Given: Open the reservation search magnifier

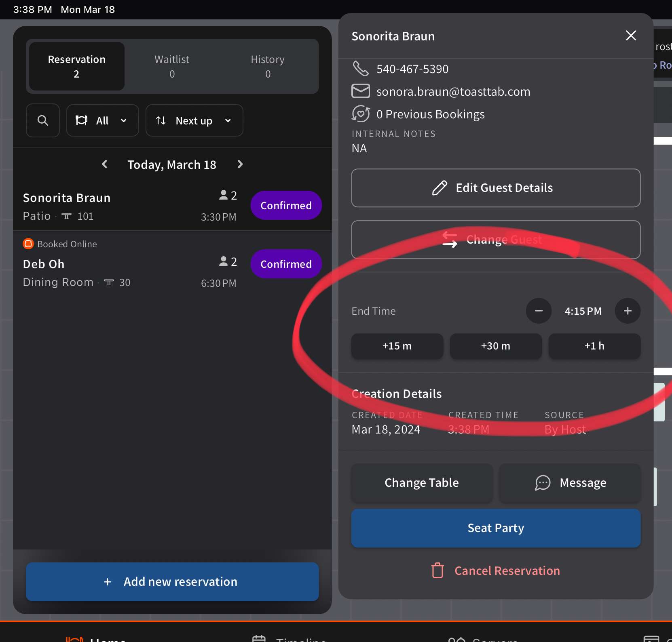Looking at the screenshot, I should (x=43, y=120).
